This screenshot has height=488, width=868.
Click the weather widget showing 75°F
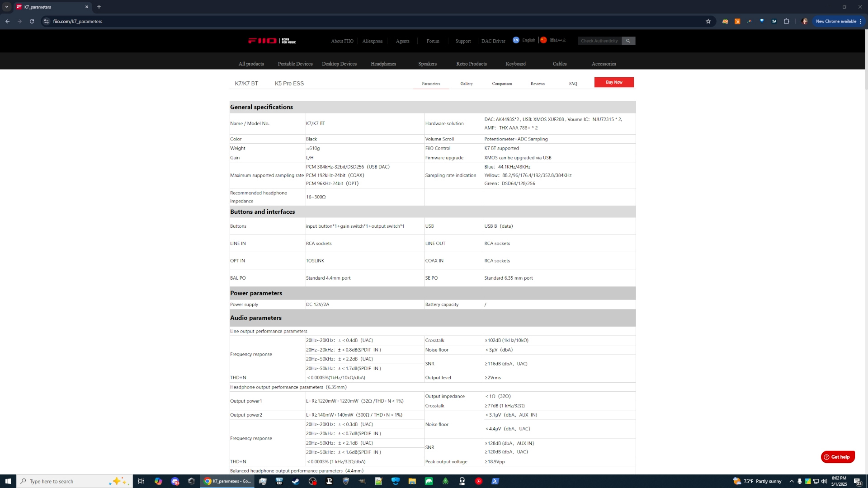(757, 481)
